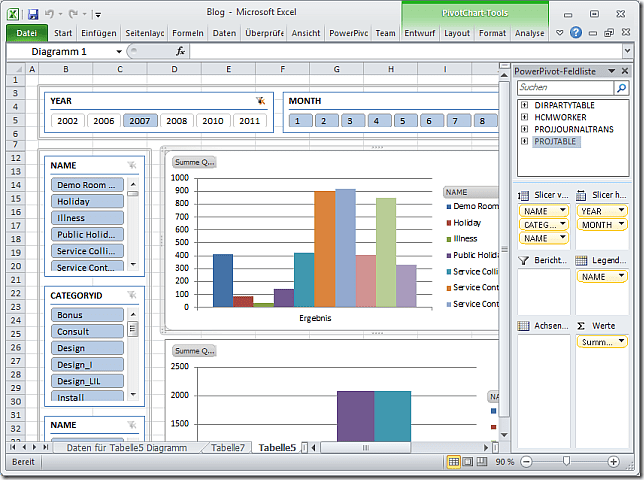Click the Redo arrow icon
This screenshot has height=480, width=644.
pyautogui.click(x=74, y=14)
